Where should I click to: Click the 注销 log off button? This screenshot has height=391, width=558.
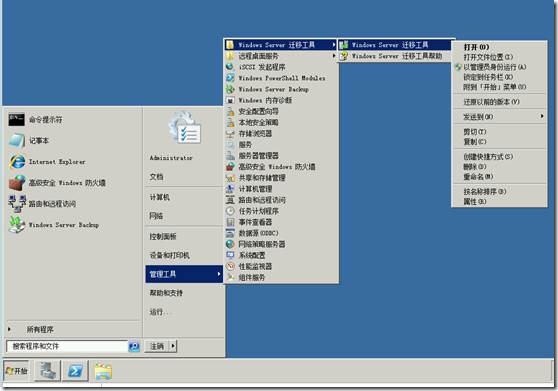157,346
